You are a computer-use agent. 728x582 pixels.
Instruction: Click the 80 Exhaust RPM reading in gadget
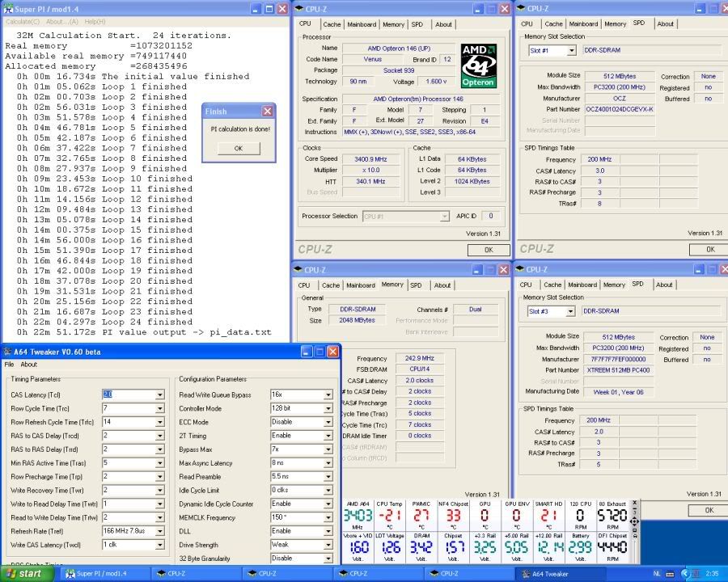(x=612, y=516)
